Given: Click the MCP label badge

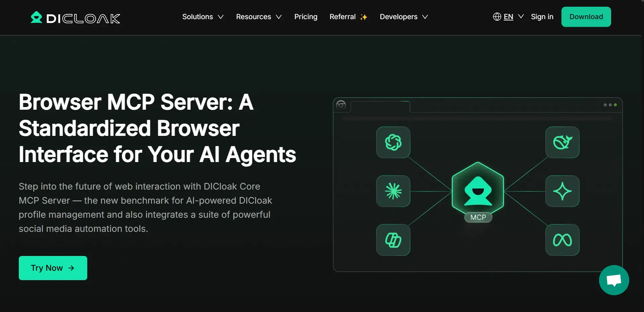Looking at the screenshot, I should 478,217.
